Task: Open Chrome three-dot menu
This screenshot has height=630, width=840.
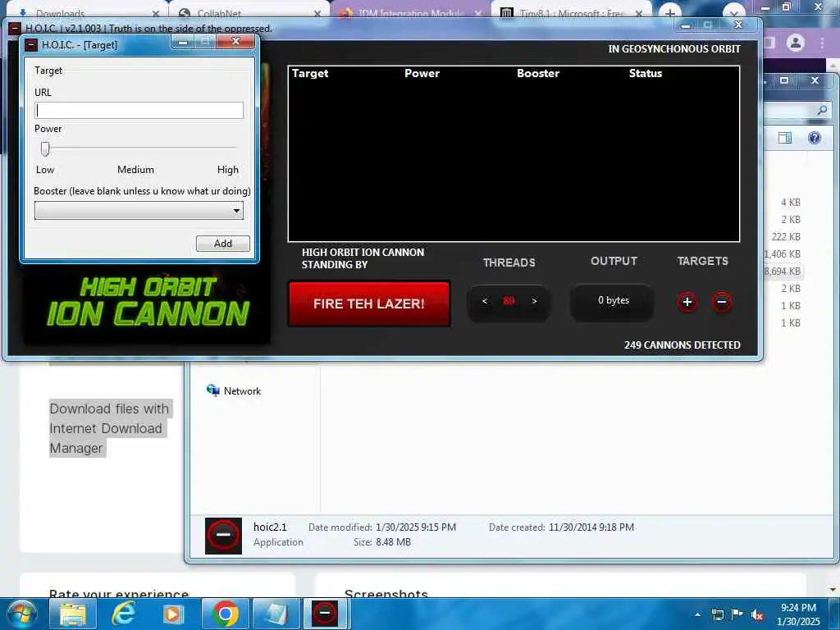Action: tap(822, 43)
